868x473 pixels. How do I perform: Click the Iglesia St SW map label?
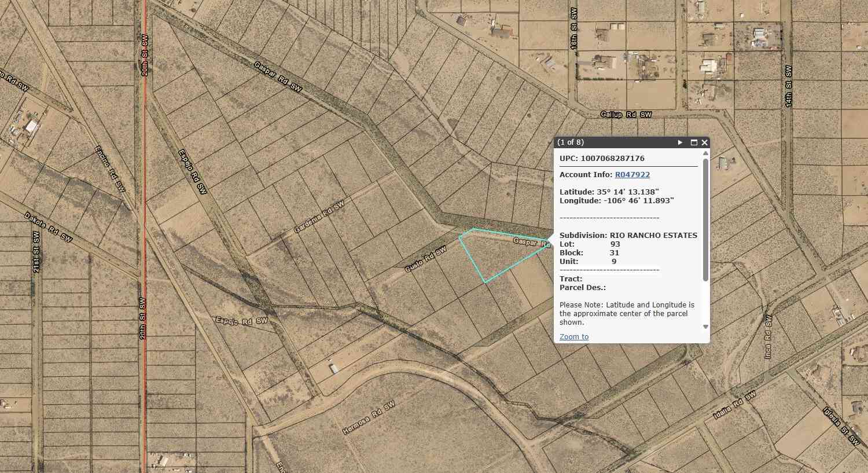[841, 426]
